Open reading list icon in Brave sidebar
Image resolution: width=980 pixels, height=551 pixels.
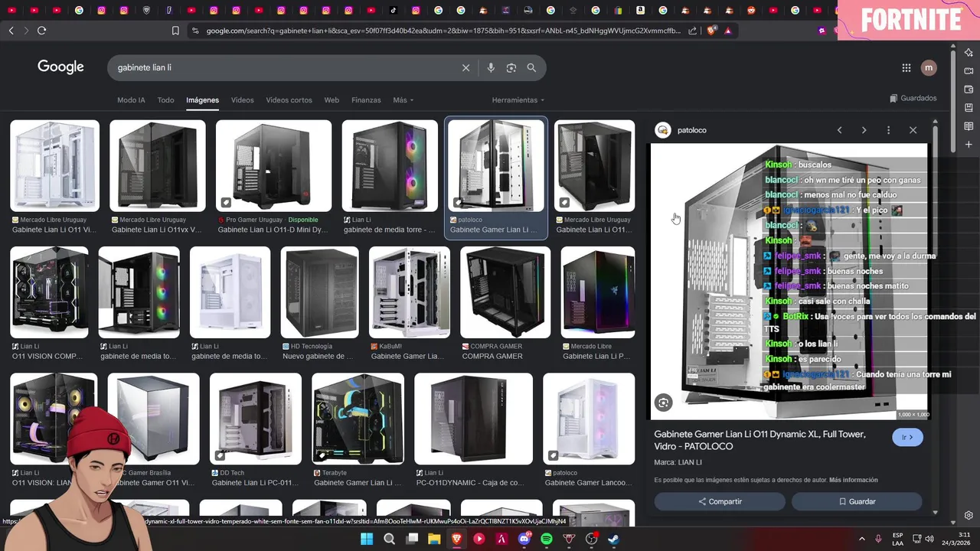[x=969, y=126]
